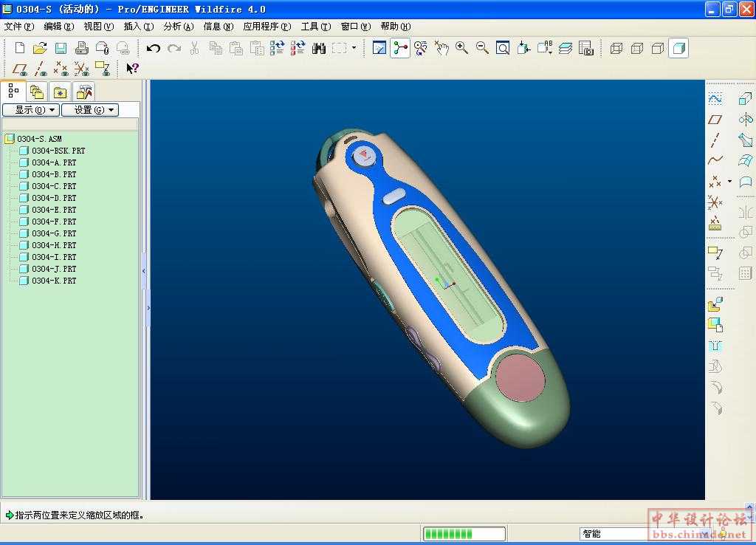Refit the model to screen
The height and width of the screenshot is (545, 756).
(503, 48)
